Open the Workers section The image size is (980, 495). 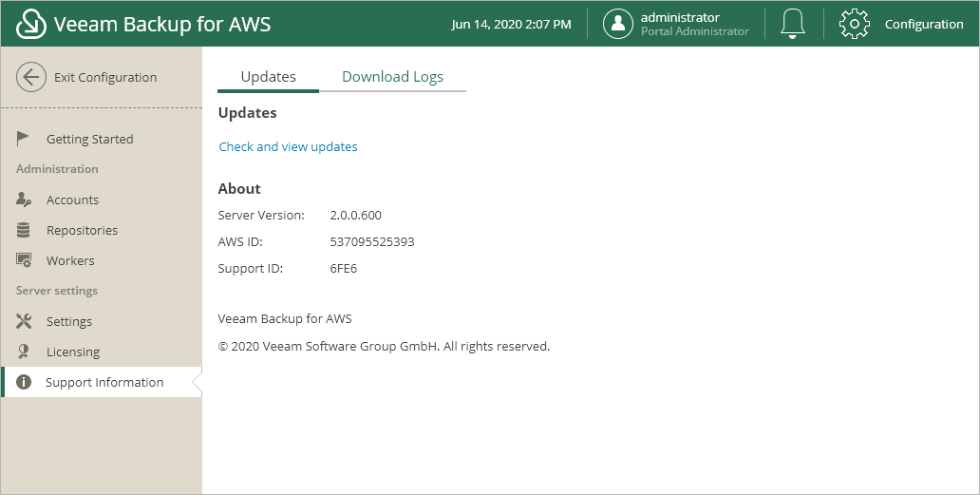[102, 260]
